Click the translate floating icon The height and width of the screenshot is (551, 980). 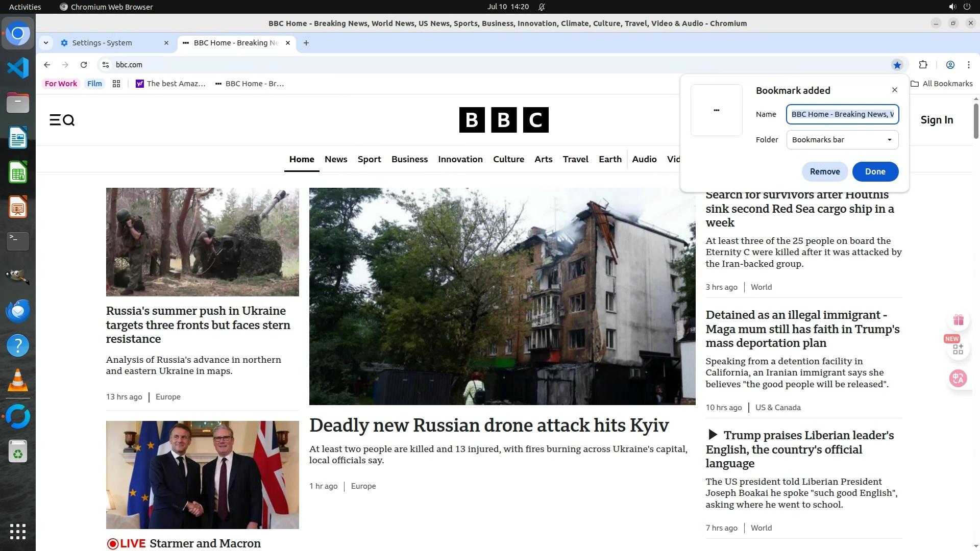958,379
